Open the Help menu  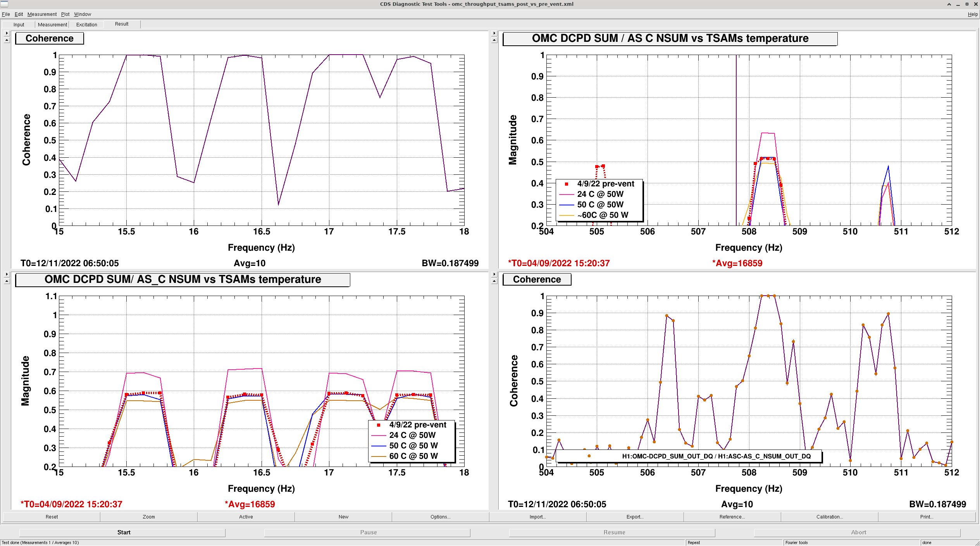972,14
